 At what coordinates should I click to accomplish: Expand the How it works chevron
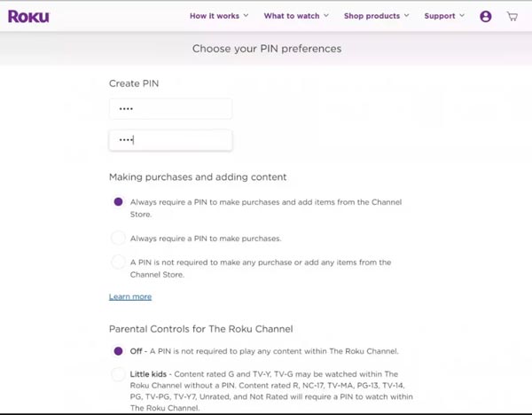click(x=246, y=16)
